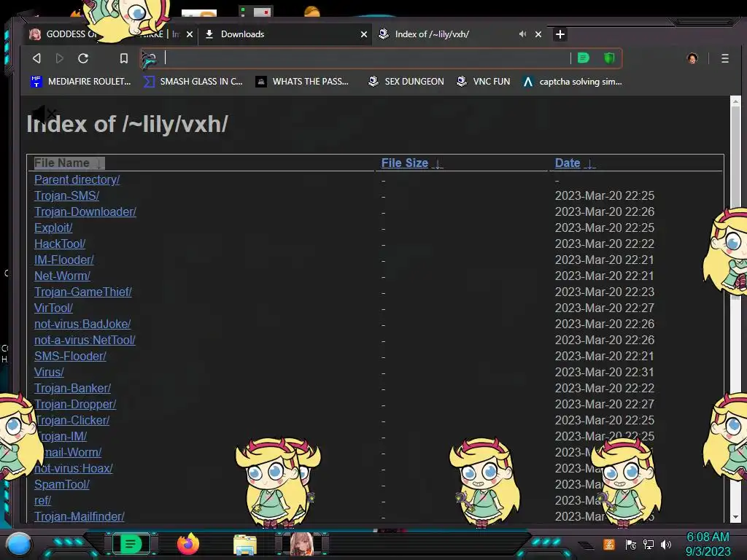The height and width of the screenshot is (560, 747).
Task: Open WHATS THE PASS... bookmark
Action: click(x=302, y=82)
